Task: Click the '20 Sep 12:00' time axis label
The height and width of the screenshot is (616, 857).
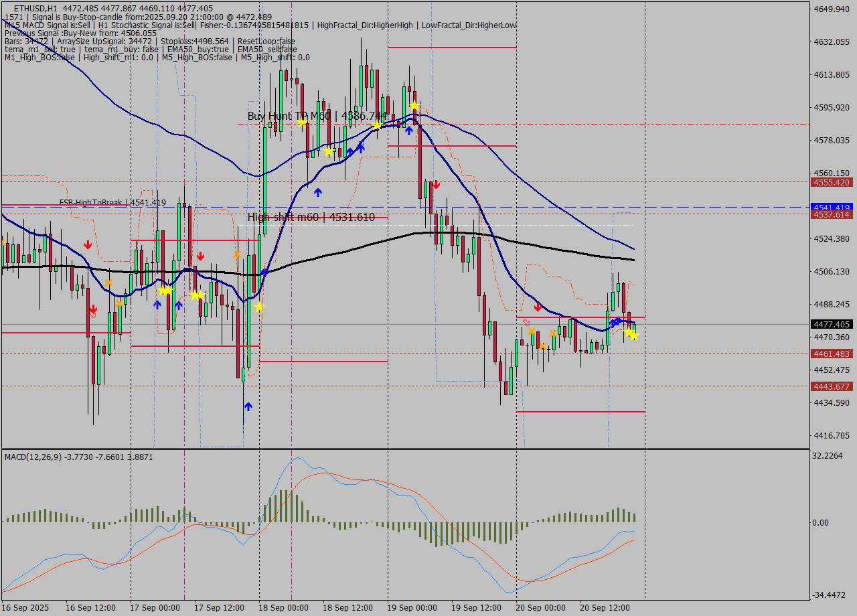Action: pyautogui.click(x=605, y=608)
